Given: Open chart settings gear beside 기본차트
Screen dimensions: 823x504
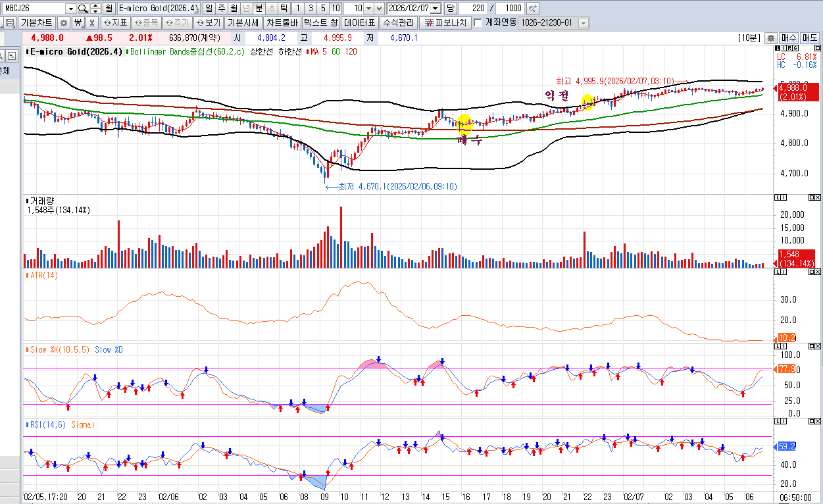Looking at the screenshot, I should pos(64,22).
